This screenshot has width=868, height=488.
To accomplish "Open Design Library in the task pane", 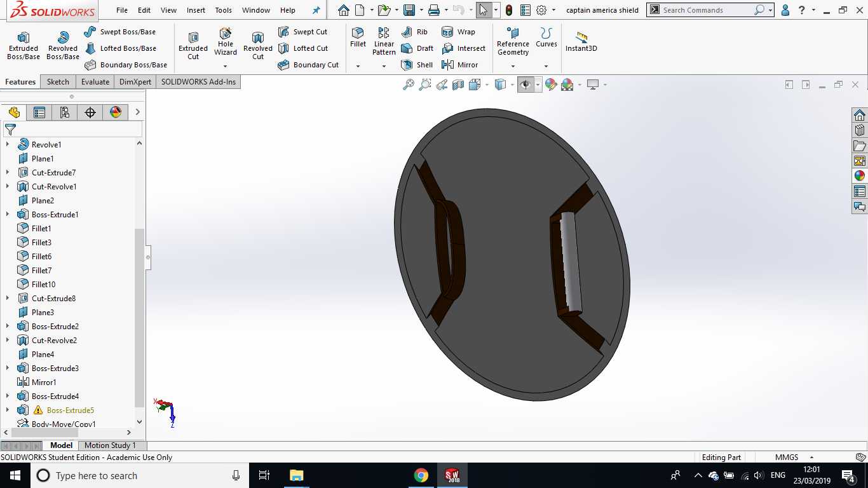I will (x=860, y=130).
